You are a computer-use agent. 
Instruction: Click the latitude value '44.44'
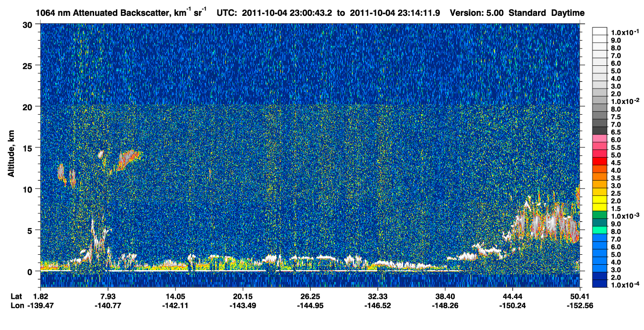[513, 296]
